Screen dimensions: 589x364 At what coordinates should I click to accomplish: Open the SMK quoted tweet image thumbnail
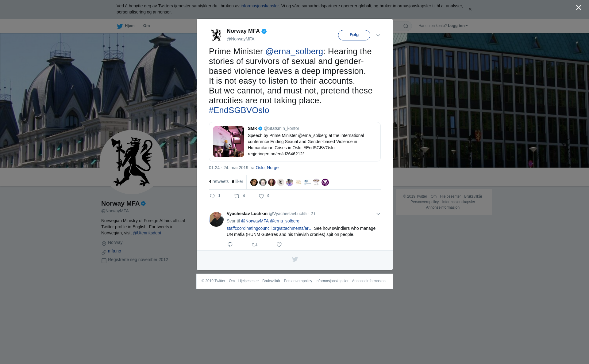point(229,142)
